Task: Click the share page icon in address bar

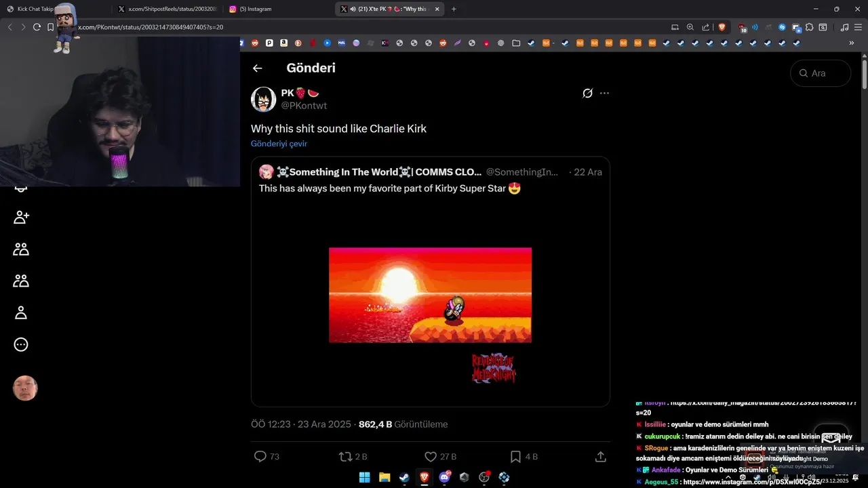Action: [x=706, y=27]
